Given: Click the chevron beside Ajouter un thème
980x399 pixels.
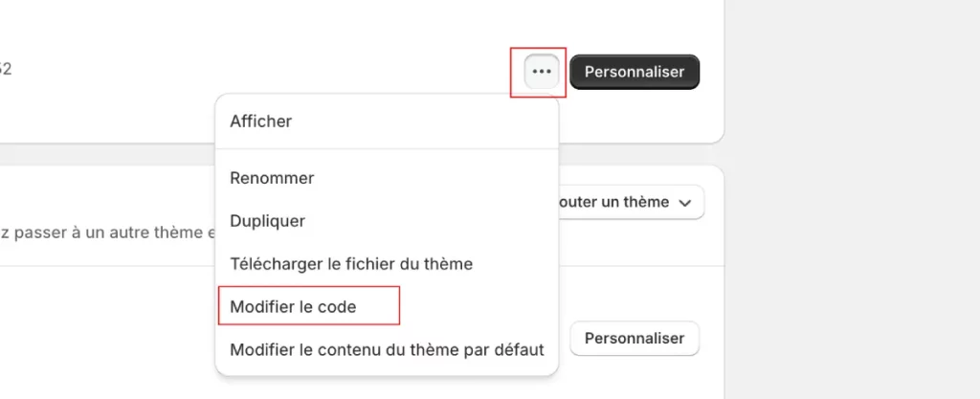Looking at the screenshot, I should pos(685,203).
